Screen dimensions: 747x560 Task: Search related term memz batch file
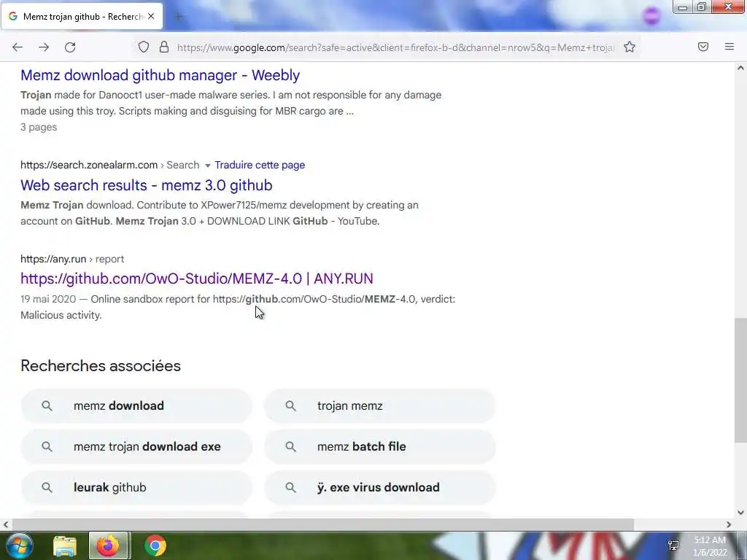[x=380, y=447]
